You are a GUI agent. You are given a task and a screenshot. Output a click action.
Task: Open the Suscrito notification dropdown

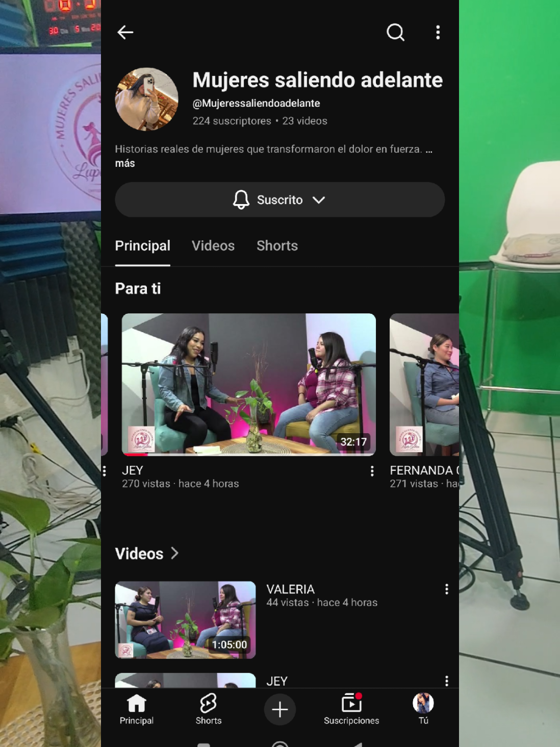[x=279, y=200]
